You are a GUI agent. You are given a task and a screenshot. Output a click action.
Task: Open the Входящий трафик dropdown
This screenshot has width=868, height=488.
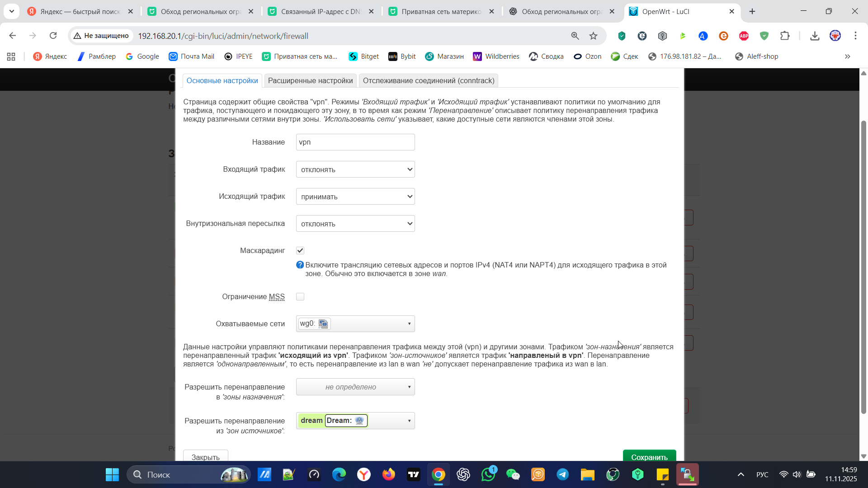tap(355, 169)
